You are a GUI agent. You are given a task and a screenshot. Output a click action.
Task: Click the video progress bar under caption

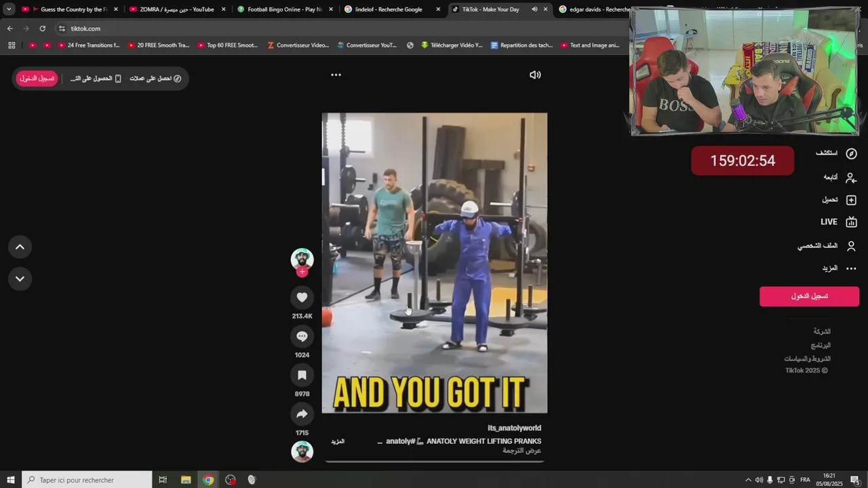click(x=435, y=462)
